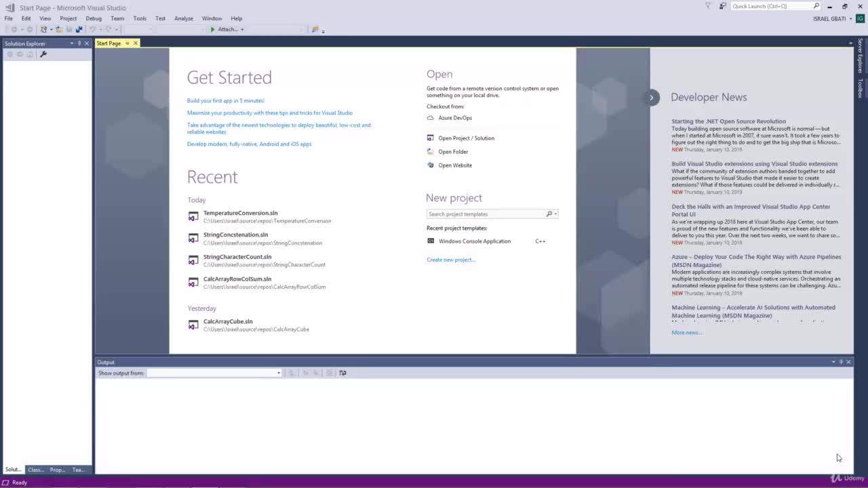
Task: Open the Team menu
Action: tap(117, 18)
